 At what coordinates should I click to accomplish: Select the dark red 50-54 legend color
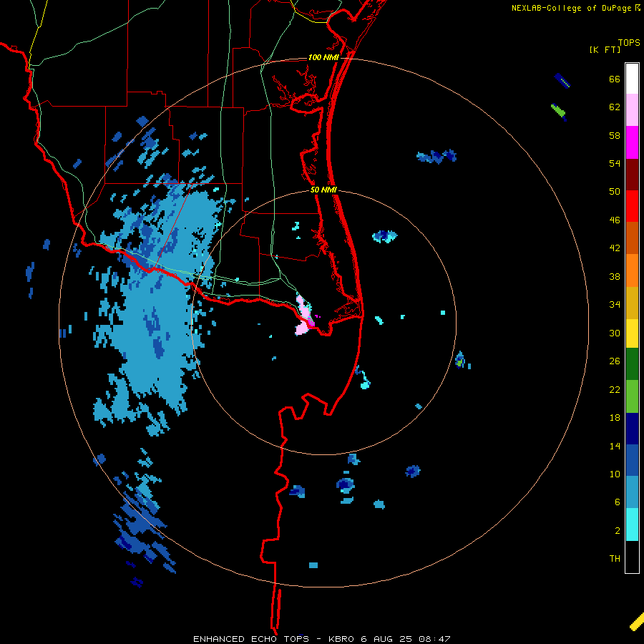(x=632, y=175)
